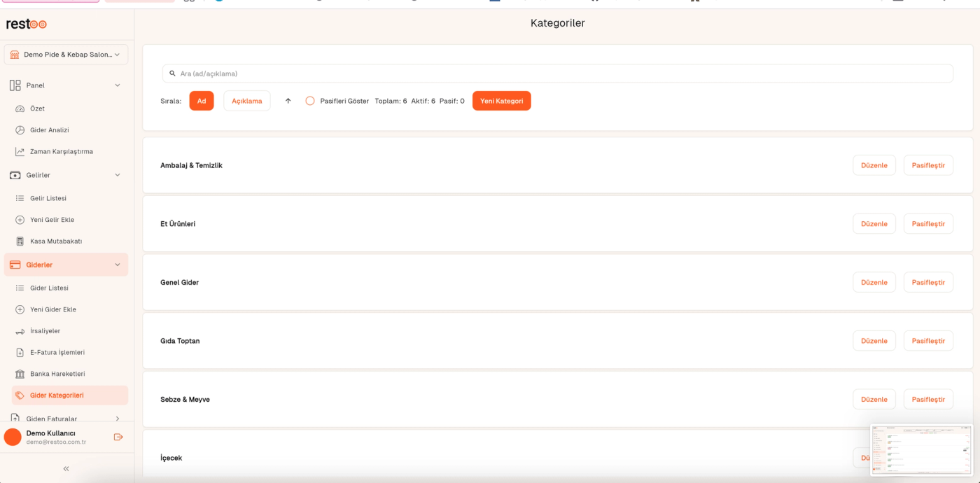Edit the Ambalaj & Temizlik category

click(874, 165)
